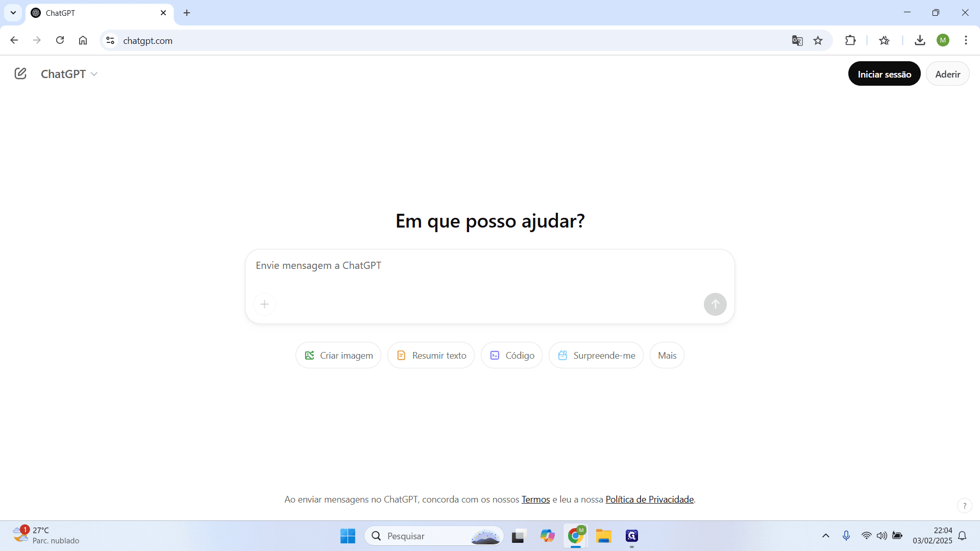Screen dimensions: 980x551
Task: Reload the page
Action: tap(60, 40)
